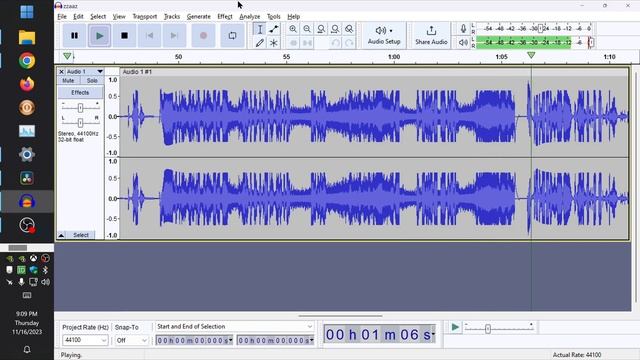Open Audio Setup dropdown
The width and height of the screenshot is (640, 360).
pos(384,36)
